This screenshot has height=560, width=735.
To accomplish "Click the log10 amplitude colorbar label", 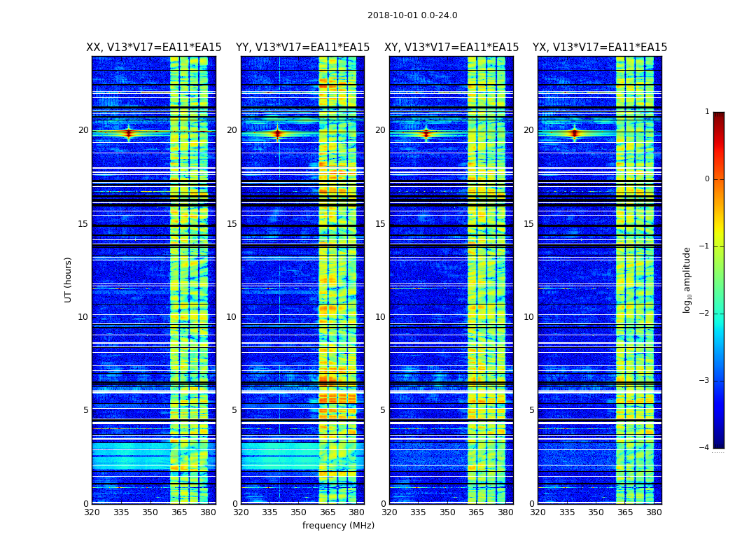I will [687, 280].
